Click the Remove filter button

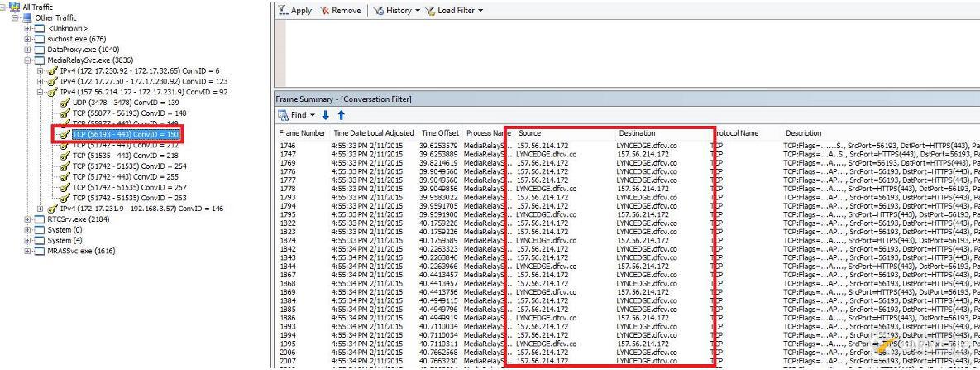coord(341,11)
